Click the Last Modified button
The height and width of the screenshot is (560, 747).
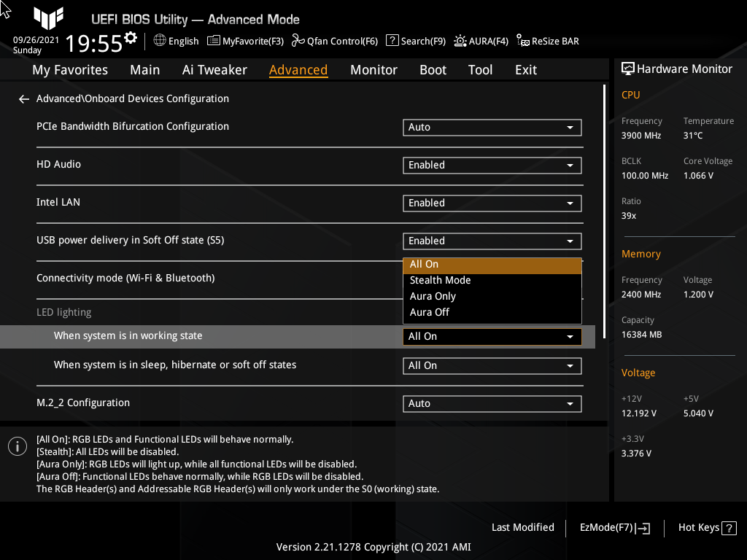[x=522, y=527]
